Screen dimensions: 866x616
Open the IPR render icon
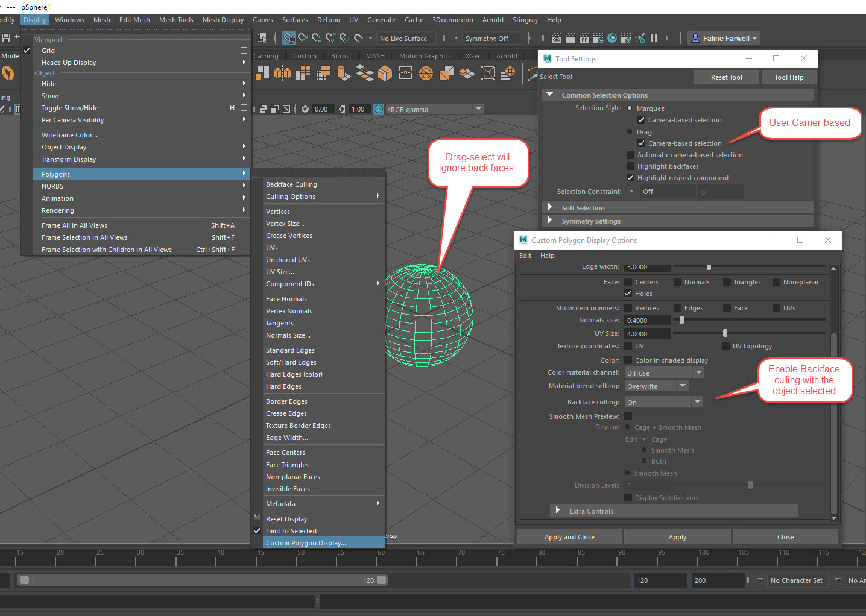click(584, 38)
